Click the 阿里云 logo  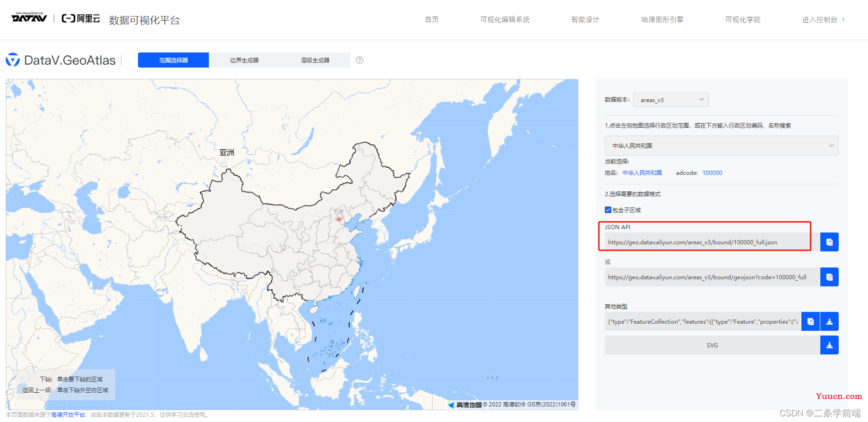click(x=81, y=18)
